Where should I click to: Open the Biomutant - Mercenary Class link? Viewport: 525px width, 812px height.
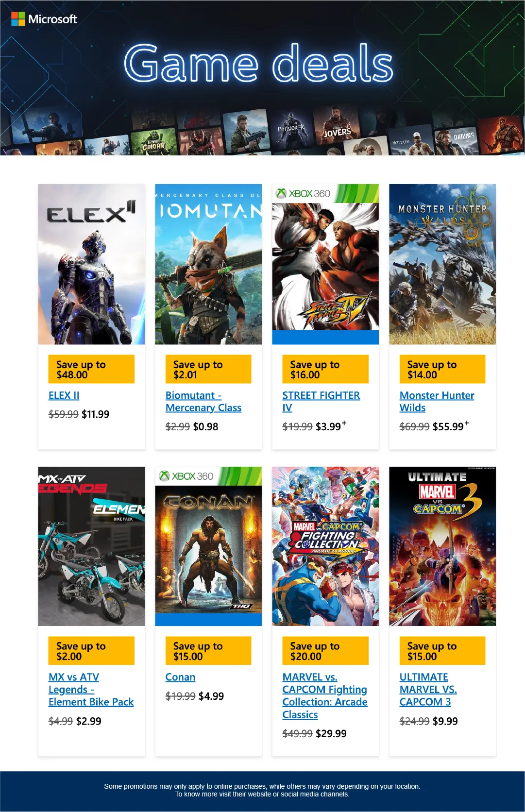203,402
